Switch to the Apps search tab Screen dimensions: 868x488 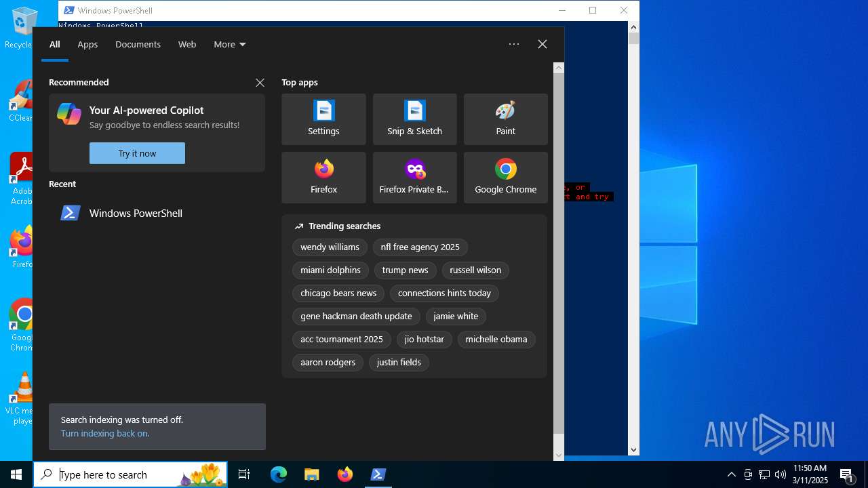[x=87, y=44]
